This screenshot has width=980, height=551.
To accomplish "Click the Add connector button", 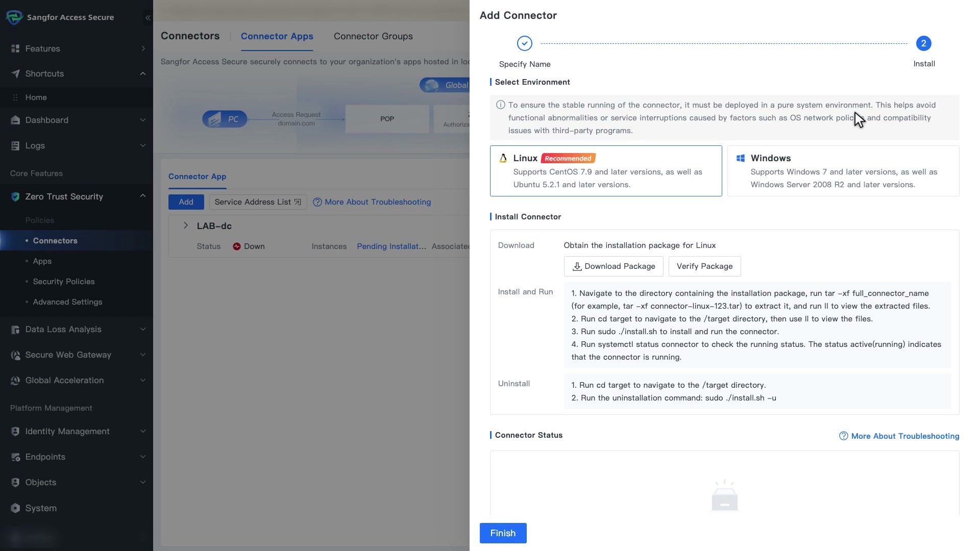I will tap(186, 202).
